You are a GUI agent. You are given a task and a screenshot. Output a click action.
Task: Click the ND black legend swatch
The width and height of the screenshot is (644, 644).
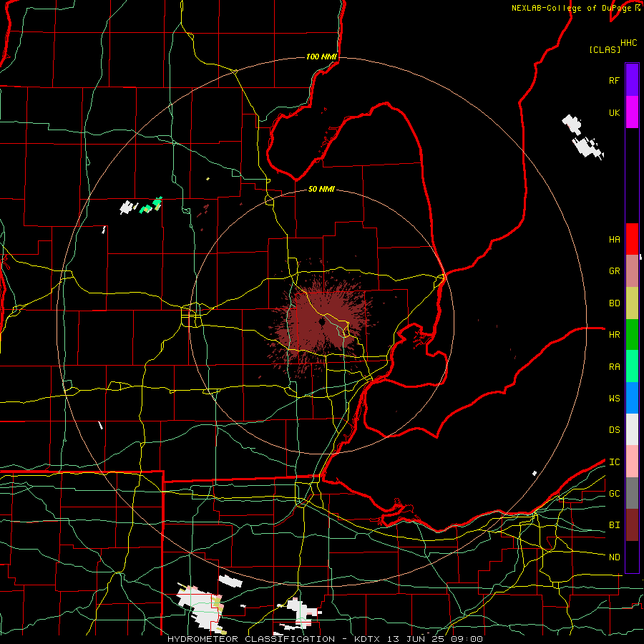632,557
